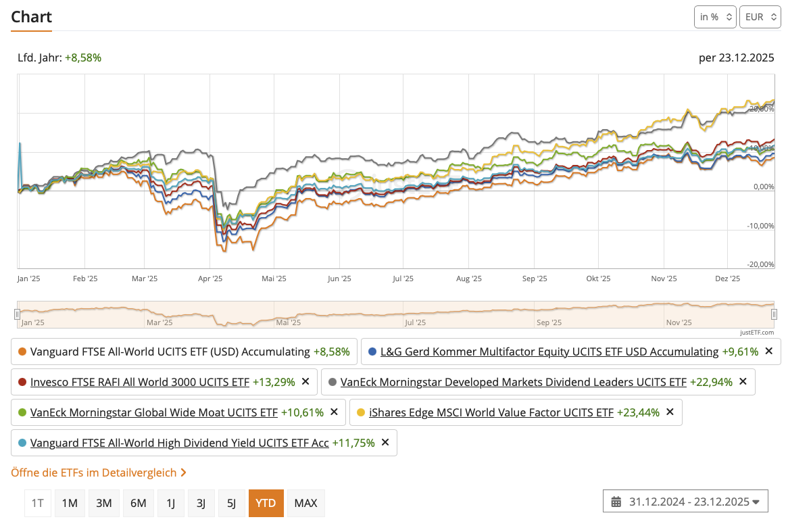This screenshot has width=811, height=532.
Task: Click the green VanEck Wide Moat color dot
Action: coord(23,412)
